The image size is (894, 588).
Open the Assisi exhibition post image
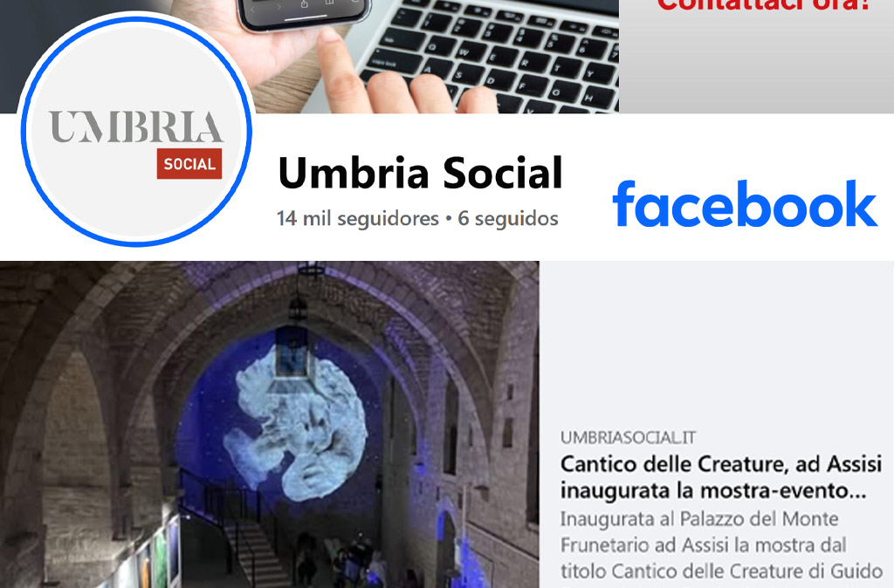[269, 425]
